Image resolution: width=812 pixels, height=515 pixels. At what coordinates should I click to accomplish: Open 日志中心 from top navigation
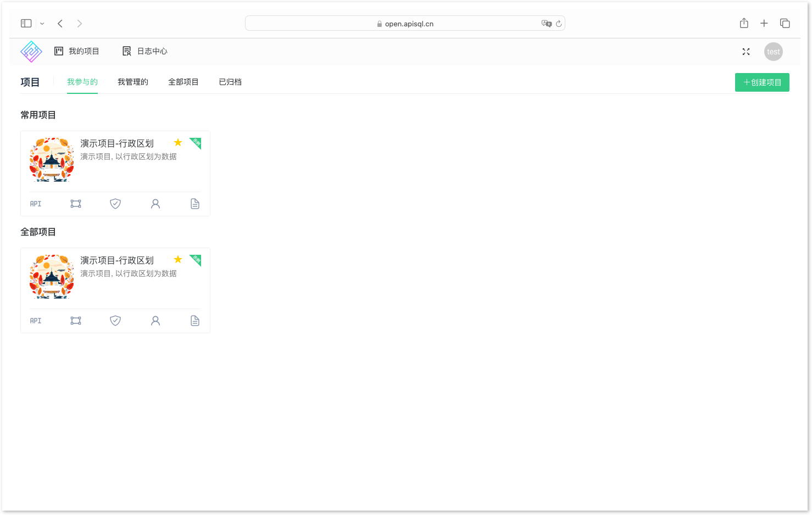145,52
